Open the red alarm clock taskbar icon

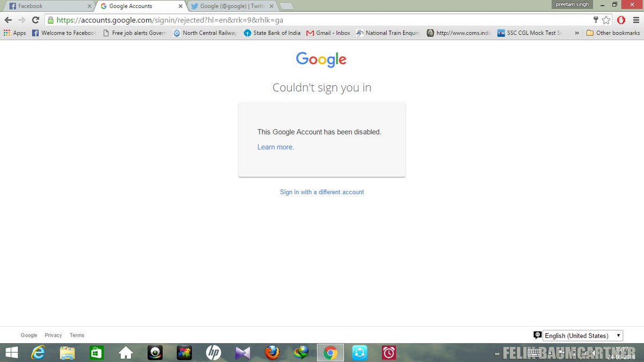pyautogui.click(x=389, y=353)
